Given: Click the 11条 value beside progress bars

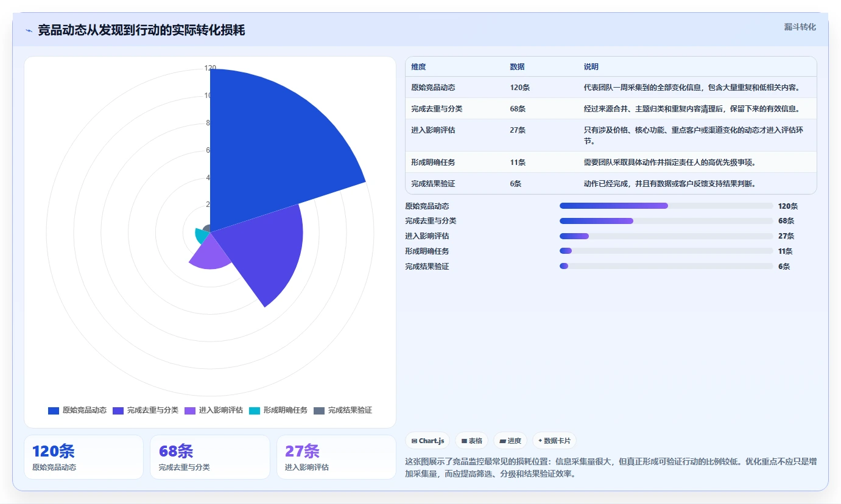Looking at the screenshot, I should [786, 251].
